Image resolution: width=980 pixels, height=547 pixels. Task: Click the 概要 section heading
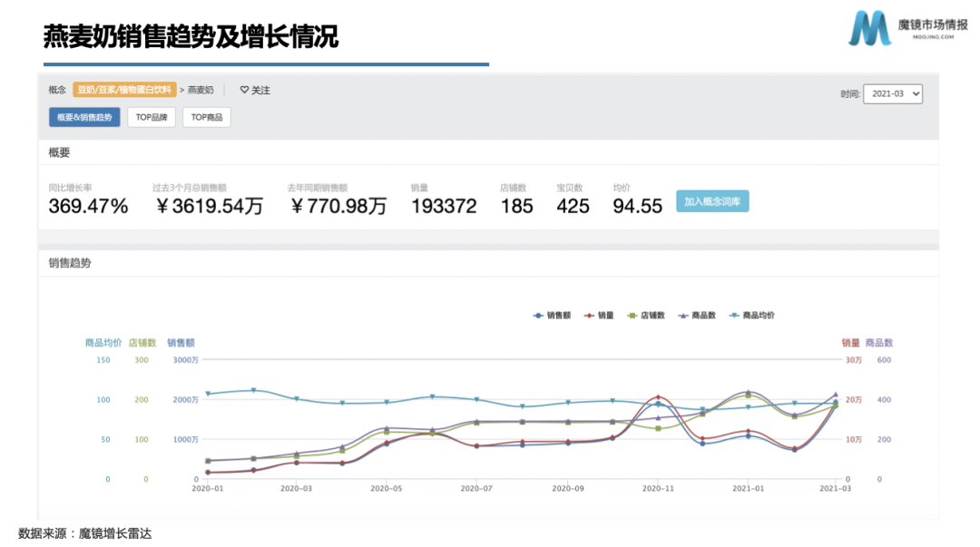(x=59, y=152)
